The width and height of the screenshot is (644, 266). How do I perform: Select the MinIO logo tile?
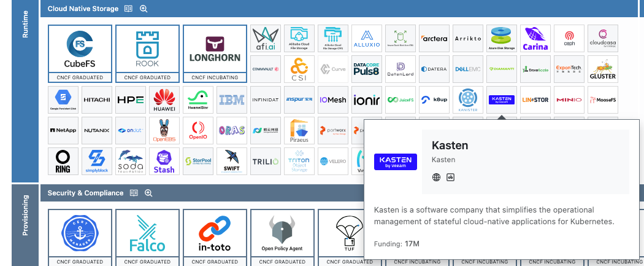coord(569,100)
